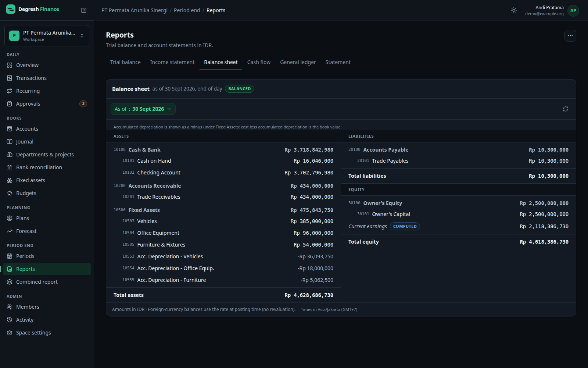
Task: Toggle the light/dark theme sun icon
Action: [514, 10]
